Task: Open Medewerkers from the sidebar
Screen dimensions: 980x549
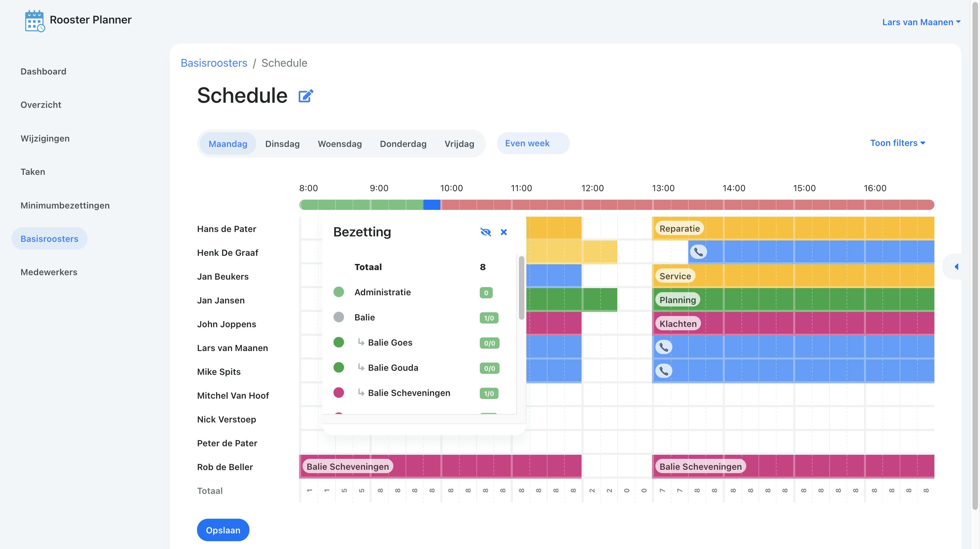Action: (49, 272)
